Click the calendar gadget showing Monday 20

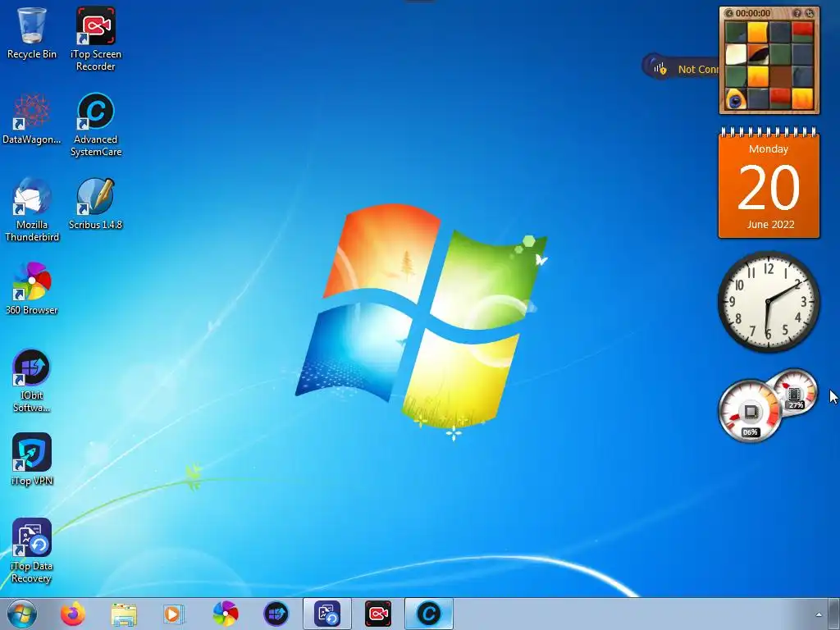click(769, 183)
